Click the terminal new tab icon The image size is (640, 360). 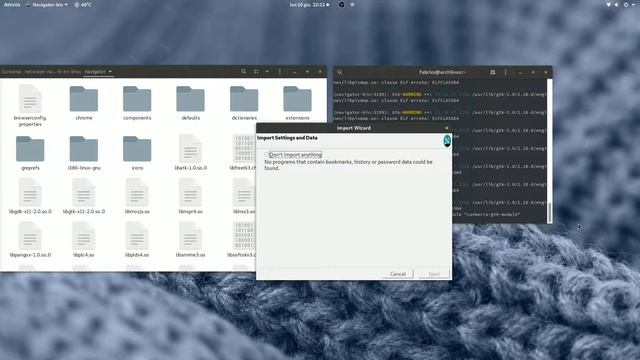(493, 72)
